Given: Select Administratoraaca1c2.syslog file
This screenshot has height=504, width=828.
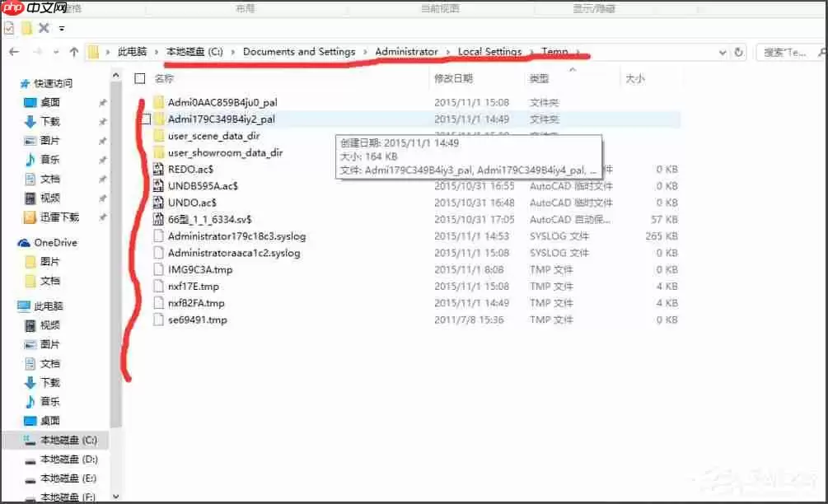Looking at the screenshot, I should (x=234, y=253).
